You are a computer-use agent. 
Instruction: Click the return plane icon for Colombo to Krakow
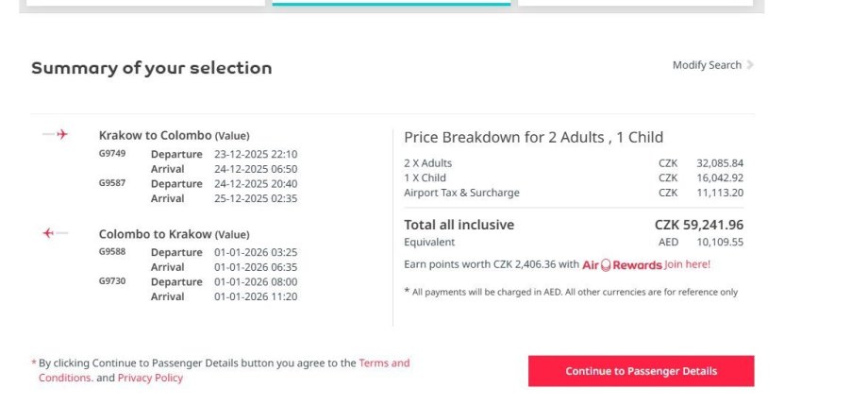(56, 233)
